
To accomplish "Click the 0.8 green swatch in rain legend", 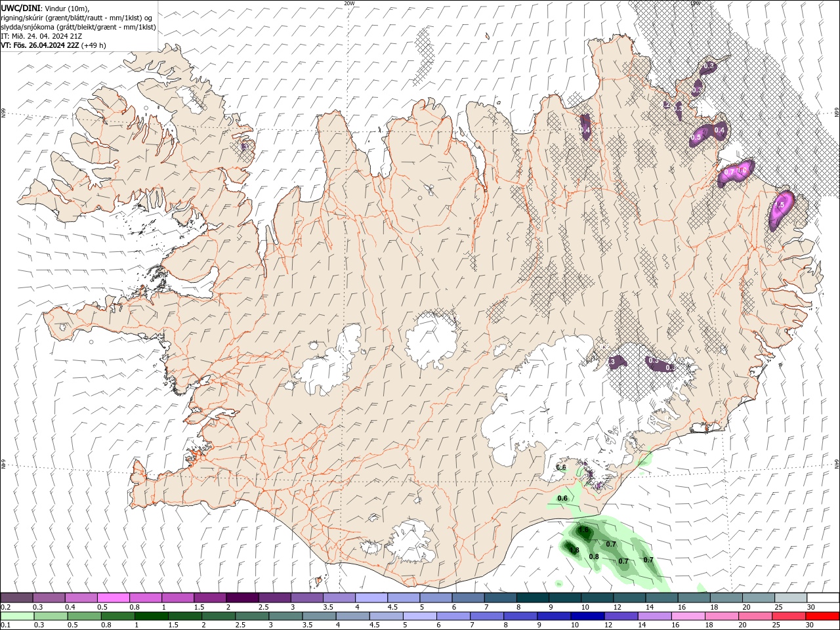I will [117, 616].
